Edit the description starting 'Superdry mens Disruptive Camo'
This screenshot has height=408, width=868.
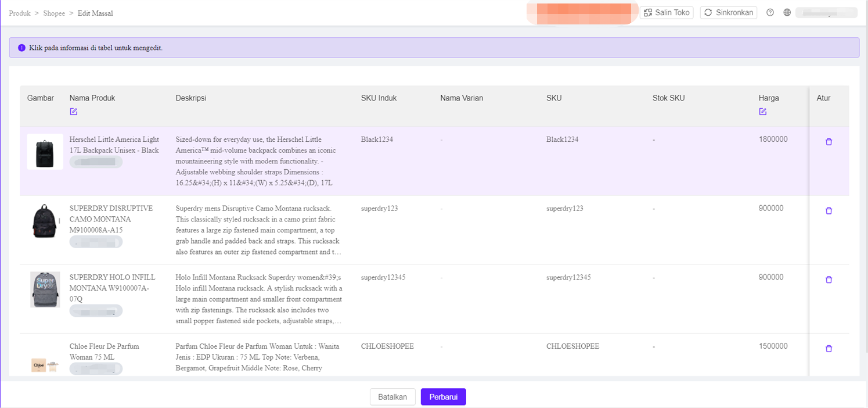point(259,230)
